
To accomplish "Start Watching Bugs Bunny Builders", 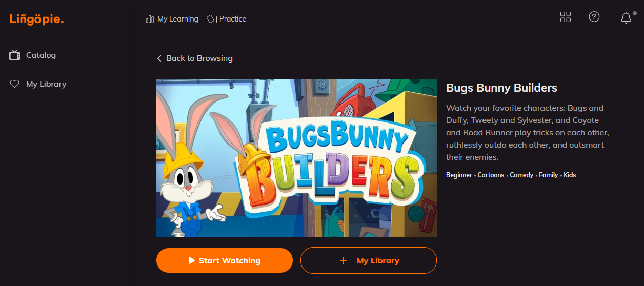I will [x=225, y=260].
